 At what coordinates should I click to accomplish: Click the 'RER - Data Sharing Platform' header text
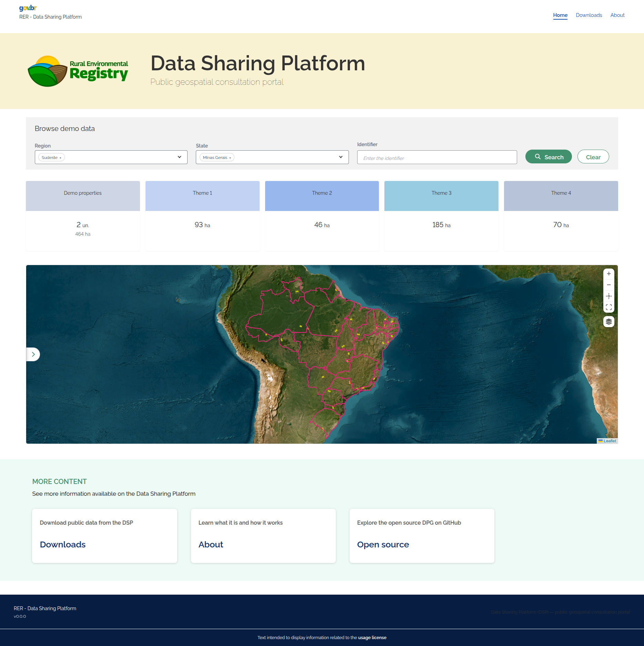pyautogui.click(x=50, y=17)
